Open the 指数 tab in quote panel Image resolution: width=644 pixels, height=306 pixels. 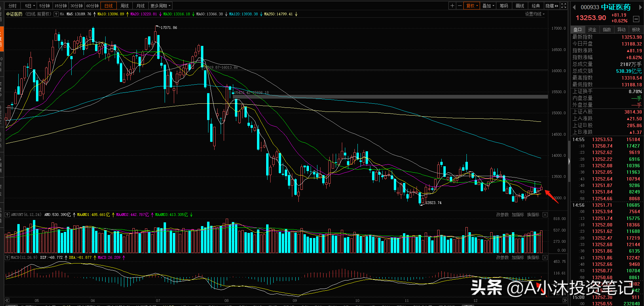[x=607, y=30]
